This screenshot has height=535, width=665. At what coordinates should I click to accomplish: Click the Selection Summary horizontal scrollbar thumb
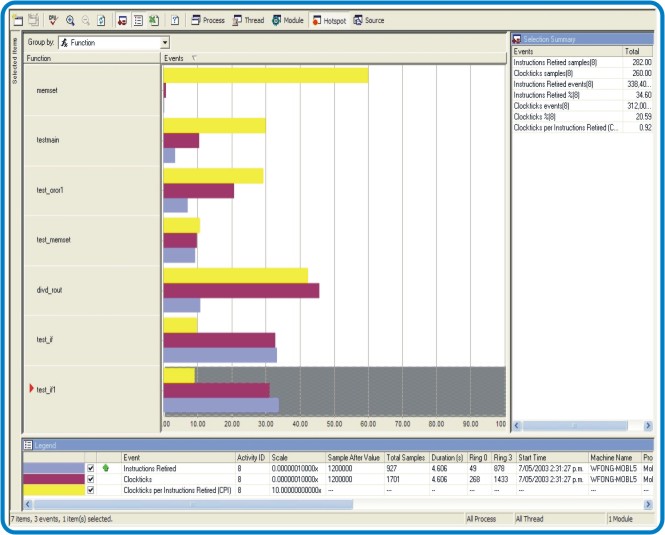click(x=575, y=425)
